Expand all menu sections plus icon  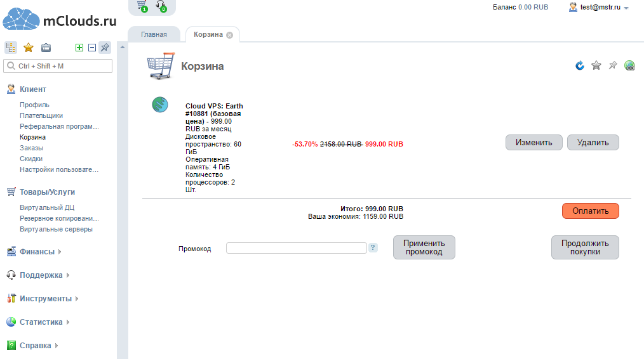[79, 48]
